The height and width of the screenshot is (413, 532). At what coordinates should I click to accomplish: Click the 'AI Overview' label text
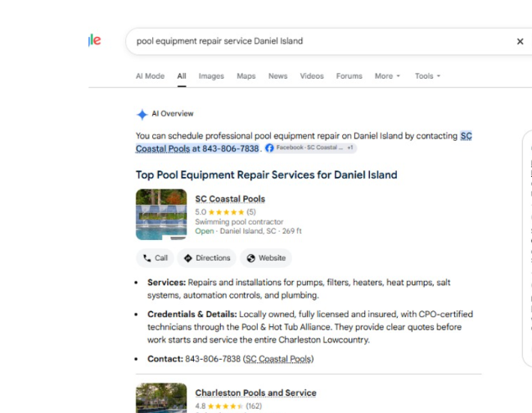pos(173,114)
